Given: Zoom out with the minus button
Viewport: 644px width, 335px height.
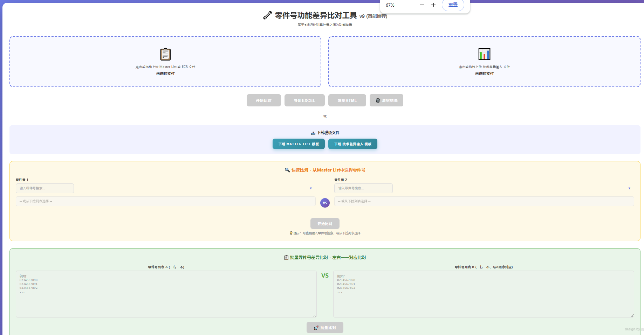Looking at the screenshot, I should point(422,5).
